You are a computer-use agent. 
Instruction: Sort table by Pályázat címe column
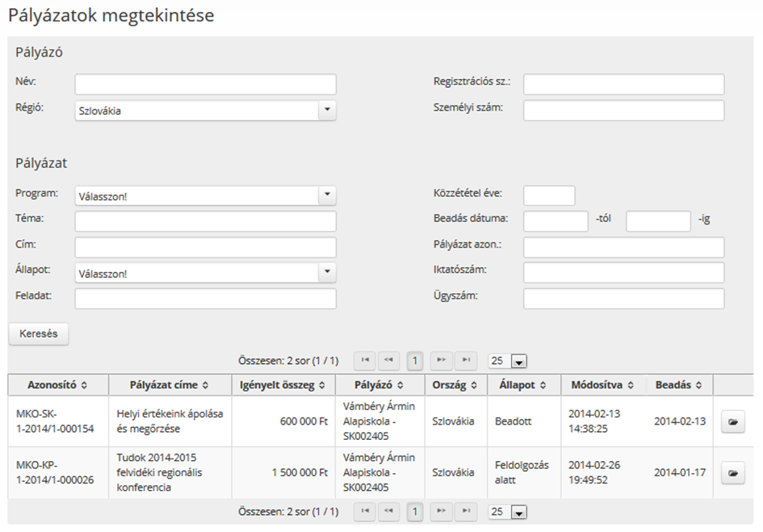point(170,385)
